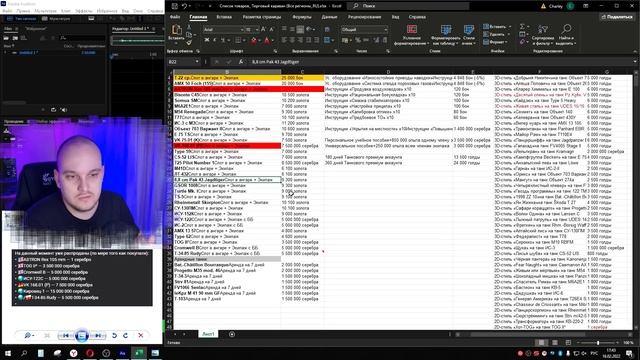Click the Share (Поделиться) button

[x=617, y=17]
